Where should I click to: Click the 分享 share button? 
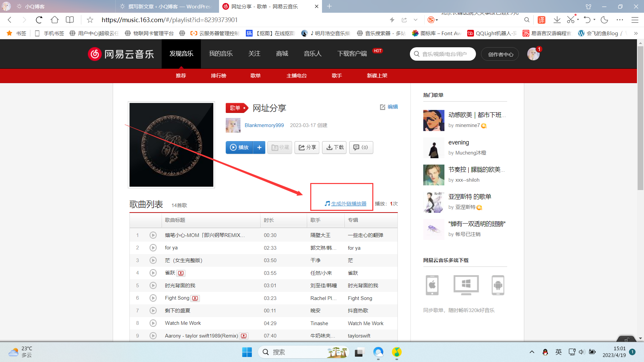[x=307, y=147]
